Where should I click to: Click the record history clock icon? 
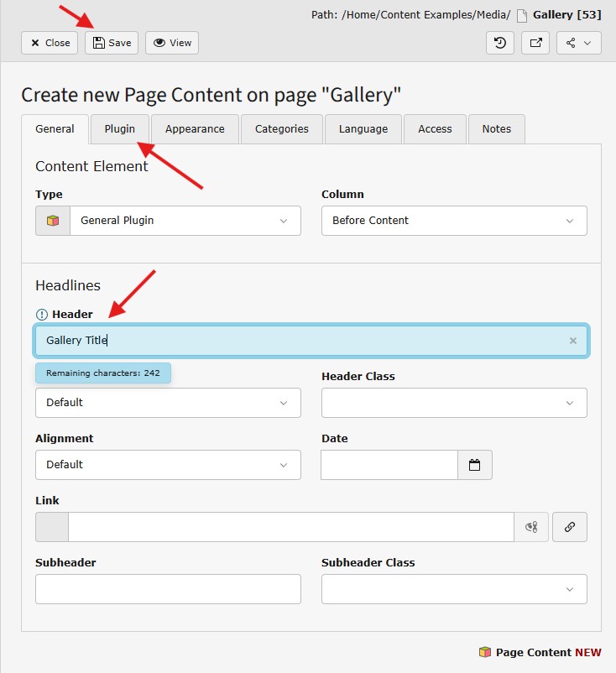(x=500, y=43)
